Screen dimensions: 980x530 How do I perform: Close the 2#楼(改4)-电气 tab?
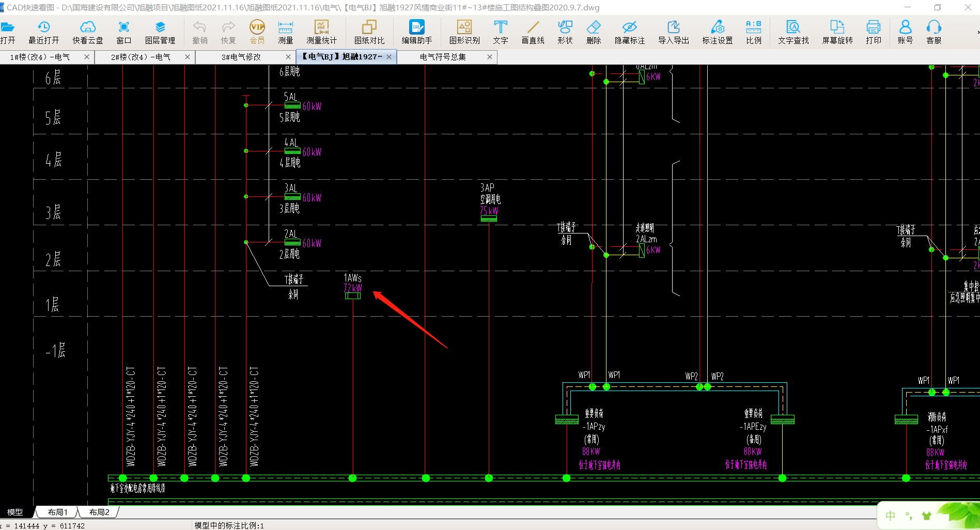pos(188,57)
